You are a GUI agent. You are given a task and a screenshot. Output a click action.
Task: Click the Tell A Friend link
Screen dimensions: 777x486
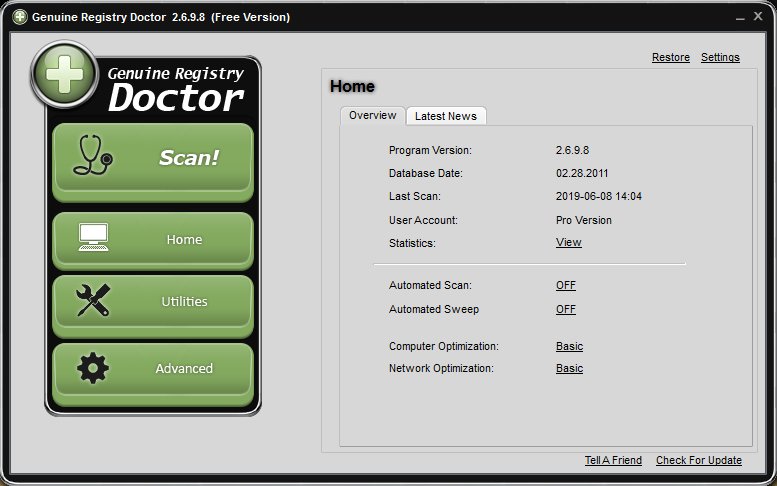click(x=613, y=460)
